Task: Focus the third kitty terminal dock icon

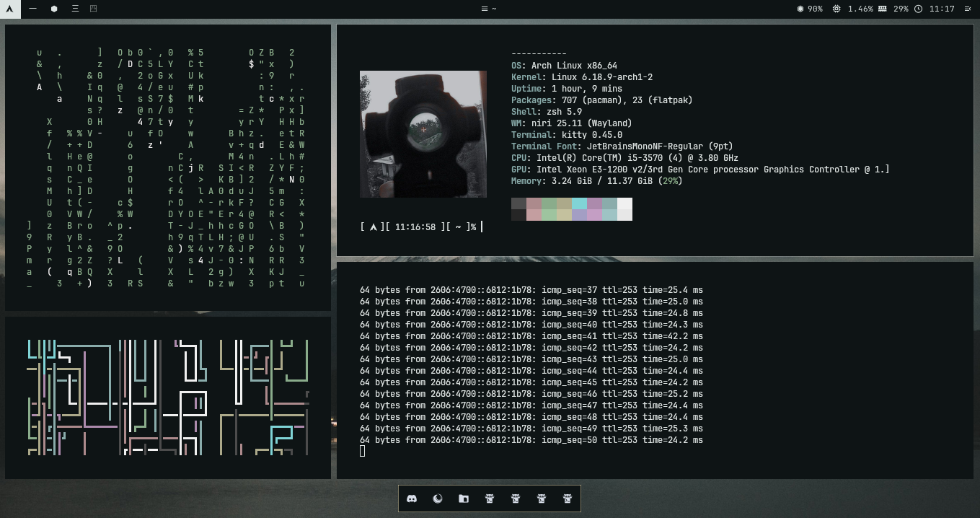Action: [x=542, y=499]
